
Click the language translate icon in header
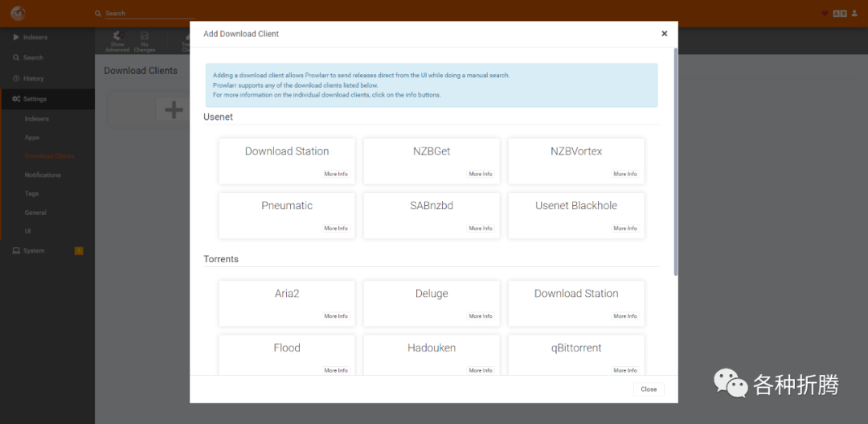(x=840, y=14)
